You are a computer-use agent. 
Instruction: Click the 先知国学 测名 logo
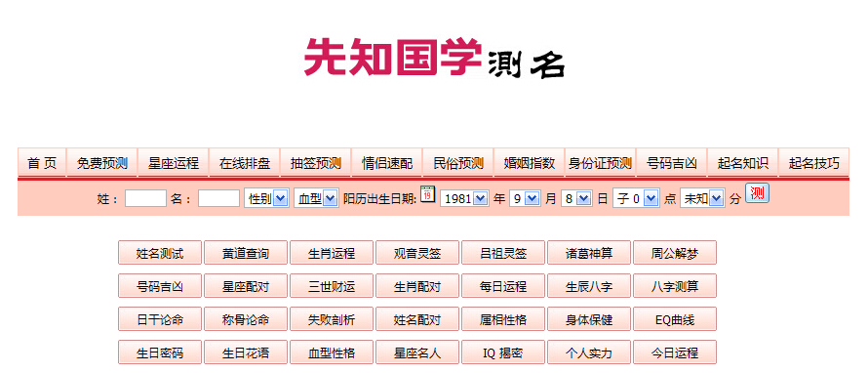pyautogui.click(x=435, y=58)
